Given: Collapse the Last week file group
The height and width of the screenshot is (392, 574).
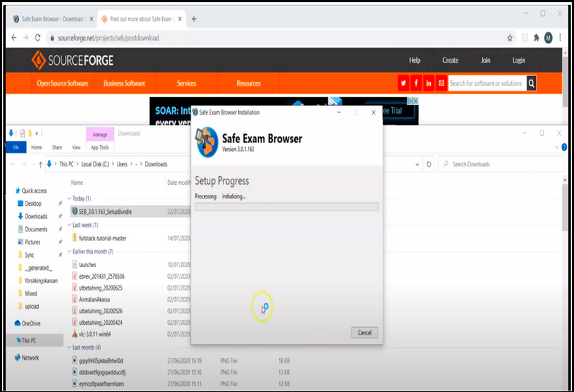Looking at the screenshot, I should click(x=69, y=226).
